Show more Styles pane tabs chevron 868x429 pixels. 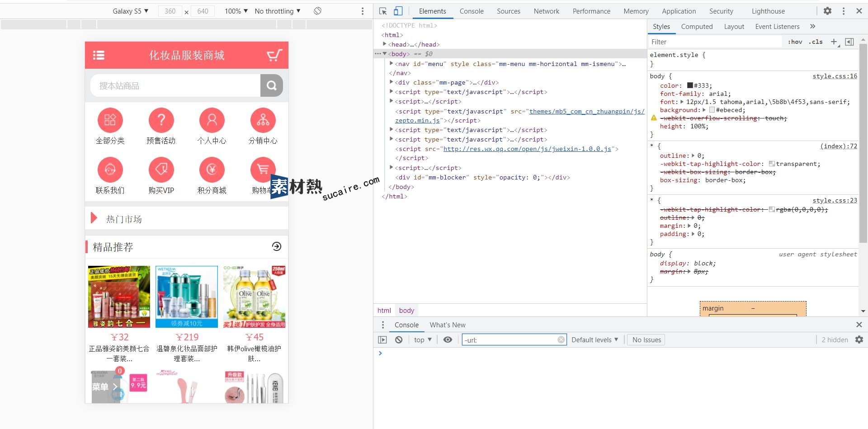pos(812,26)
